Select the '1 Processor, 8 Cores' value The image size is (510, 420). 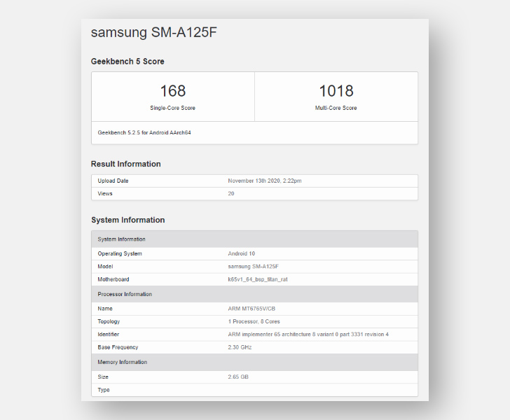point(254,321)
